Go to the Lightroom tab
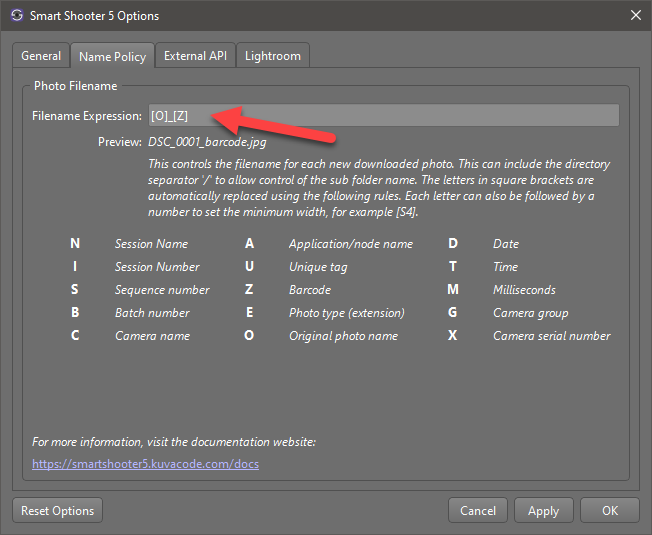Image resolution: width=652 pixels, height=535 pixels. 273,56
